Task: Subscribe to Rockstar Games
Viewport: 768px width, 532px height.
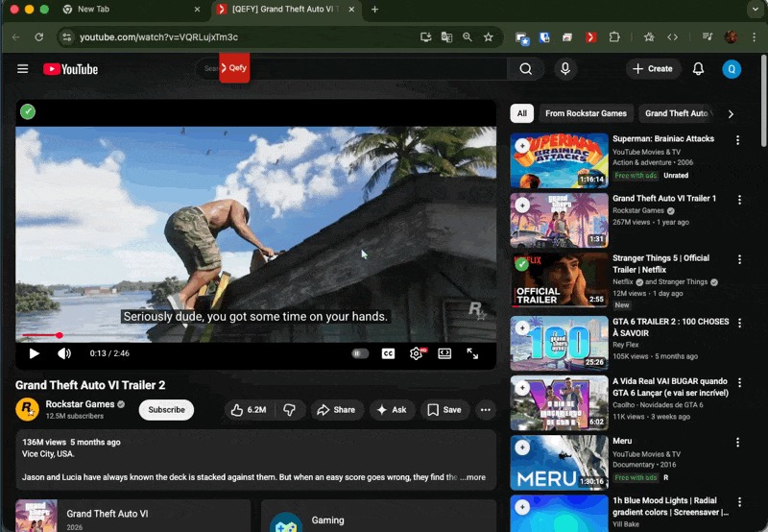Action: (166, 410)
